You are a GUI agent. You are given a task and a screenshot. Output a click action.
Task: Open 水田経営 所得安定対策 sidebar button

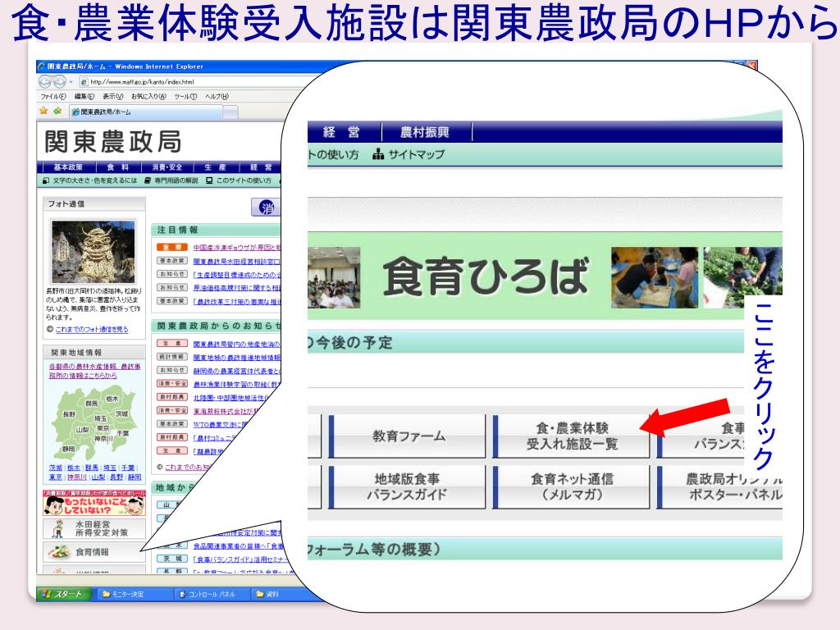pyautogui.click(x=94, y=529)
